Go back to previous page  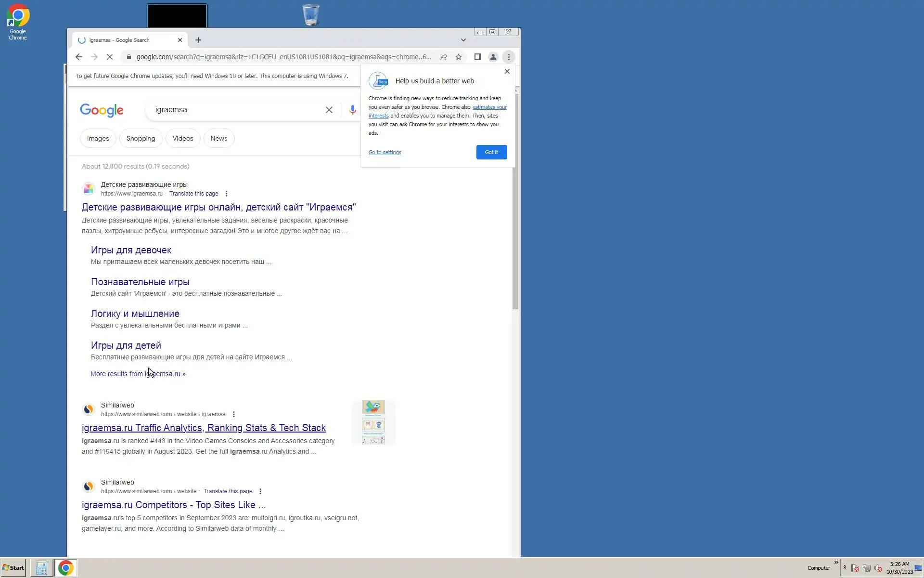click(x=79, y=57)
